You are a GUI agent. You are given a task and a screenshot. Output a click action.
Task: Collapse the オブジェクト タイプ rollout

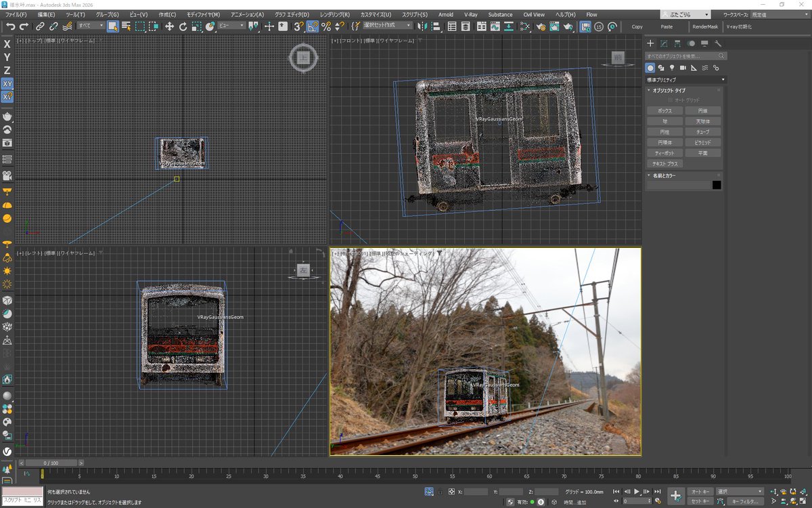coord(668,90)
